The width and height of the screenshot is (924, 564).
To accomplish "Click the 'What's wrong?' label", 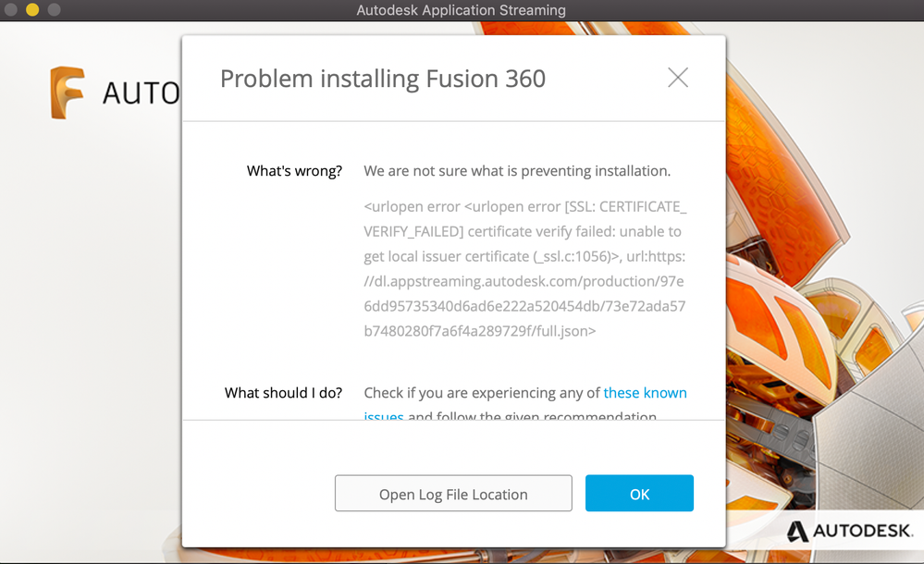I will click(x=294, y=171).
